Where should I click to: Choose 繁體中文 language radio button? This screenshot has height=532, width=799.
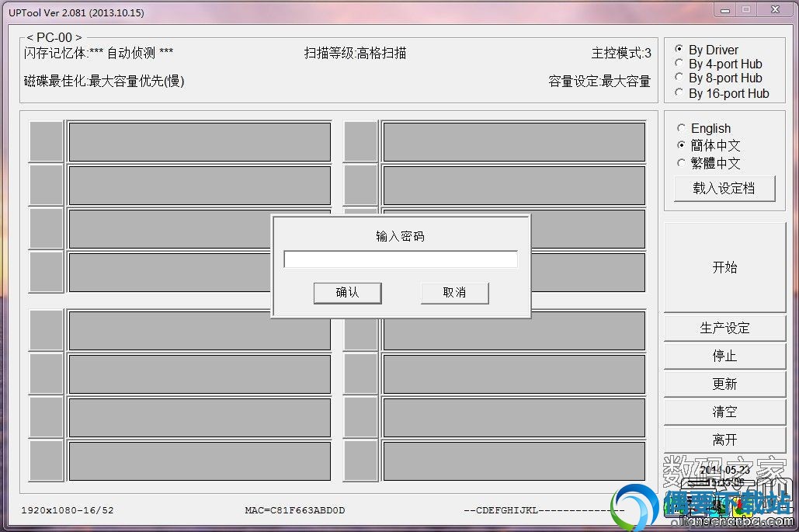pyautogui.click(x=708, y=163)
